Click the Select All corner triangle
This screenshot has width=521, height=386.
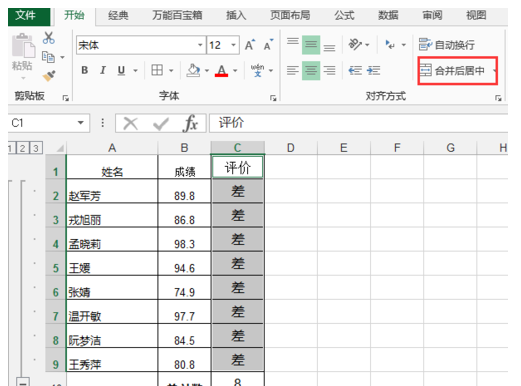(60, 148)
